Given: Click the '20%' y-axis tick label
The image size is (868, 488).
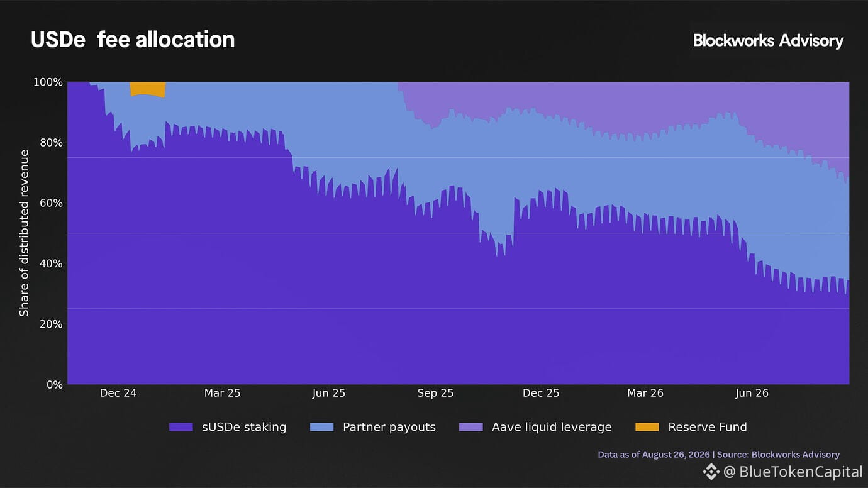Looking at the screenshot, I should (x=50, y=324).
